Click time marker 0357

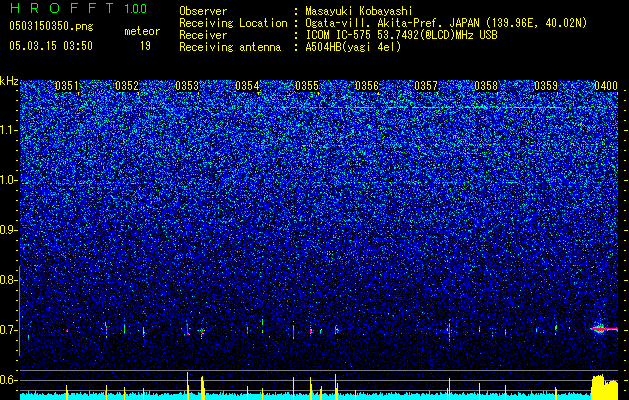[x=426, y=86]
